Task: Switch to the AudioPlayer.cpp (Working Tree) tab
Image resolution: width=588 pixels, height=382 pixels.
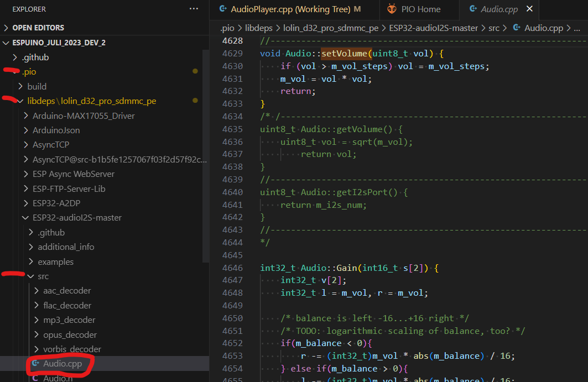Action: point(294,9)
